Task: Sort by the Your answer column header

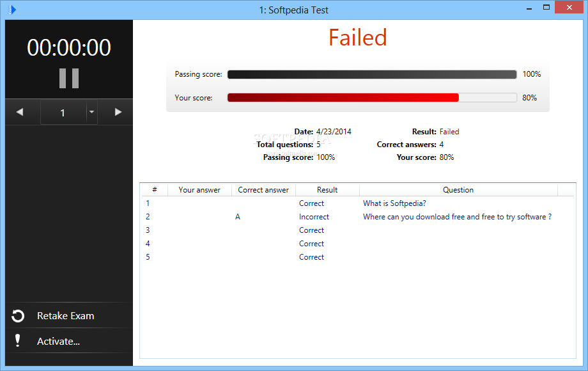Action: click(x=199, y=190)
